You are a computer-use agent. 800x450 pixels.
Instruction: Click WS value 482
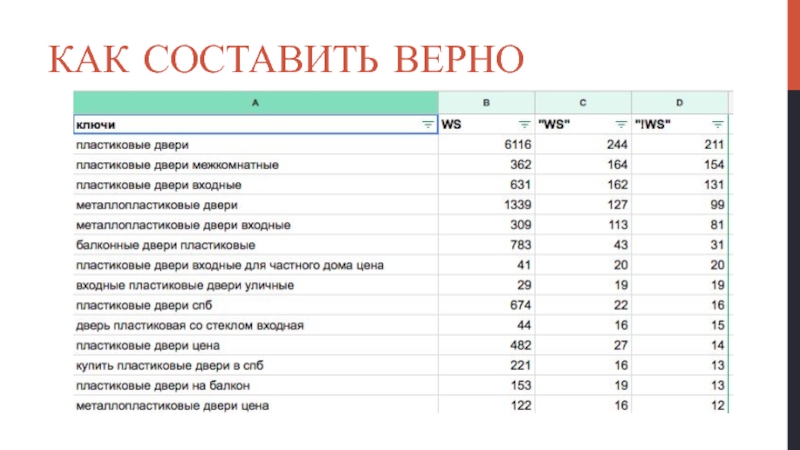click(x=520, y=345)
